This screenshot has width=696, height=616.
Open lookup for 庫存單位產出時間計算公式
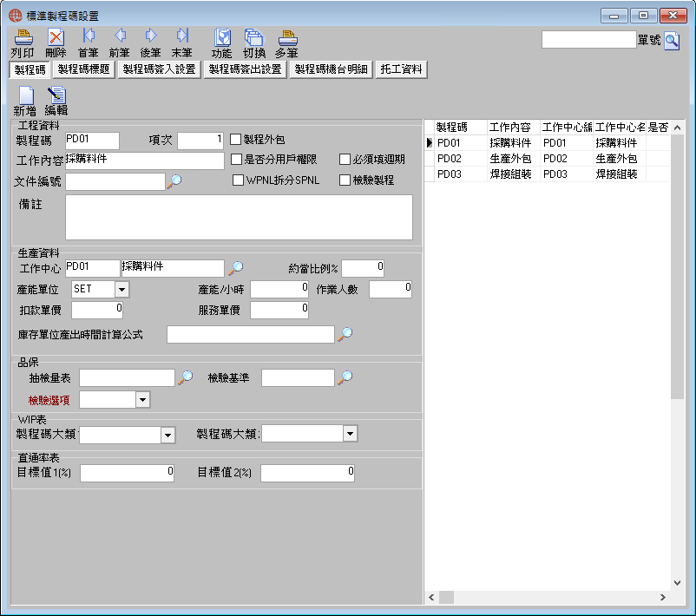pos(345,334)
